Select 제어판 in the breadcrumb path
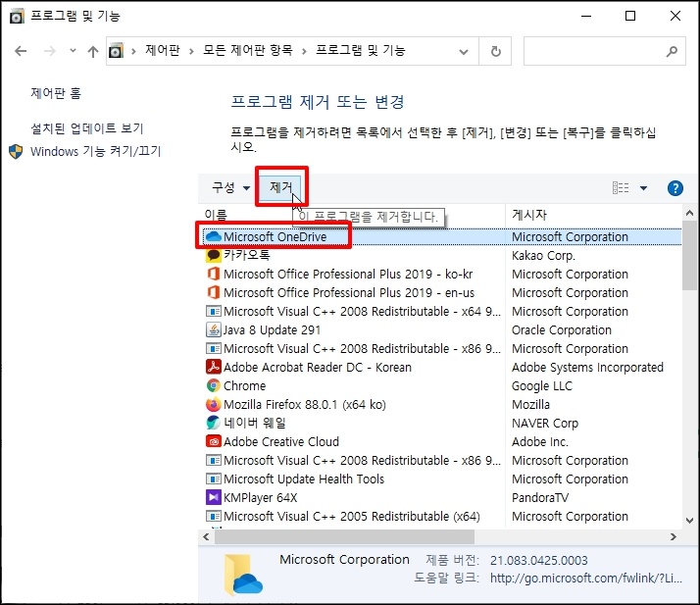 pos(163,50)
